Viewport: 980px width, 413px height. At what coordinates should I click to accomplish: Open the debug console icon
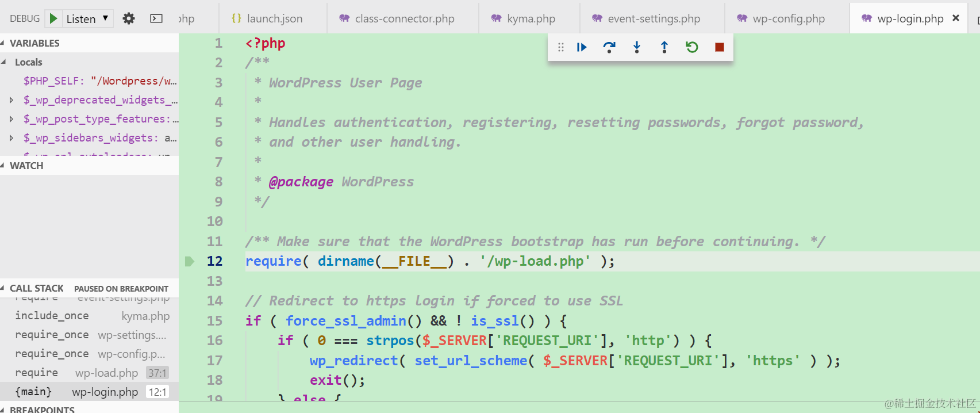coord(156,18)
